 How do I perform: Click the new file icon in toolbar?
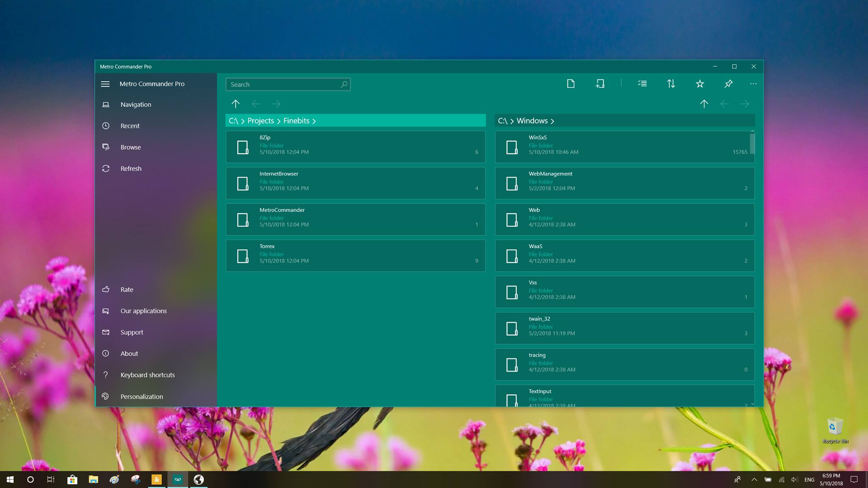571,83
